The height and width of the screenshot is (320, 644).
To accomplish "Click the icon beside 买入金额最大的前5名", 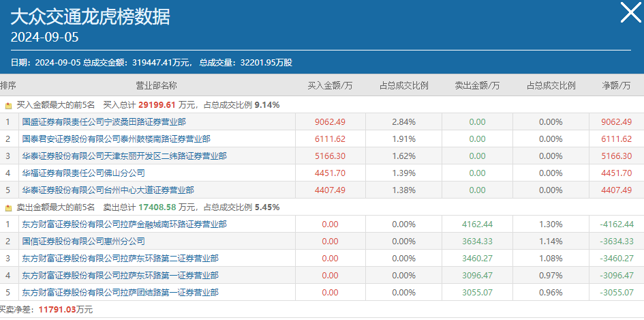I will pos(8,106).
